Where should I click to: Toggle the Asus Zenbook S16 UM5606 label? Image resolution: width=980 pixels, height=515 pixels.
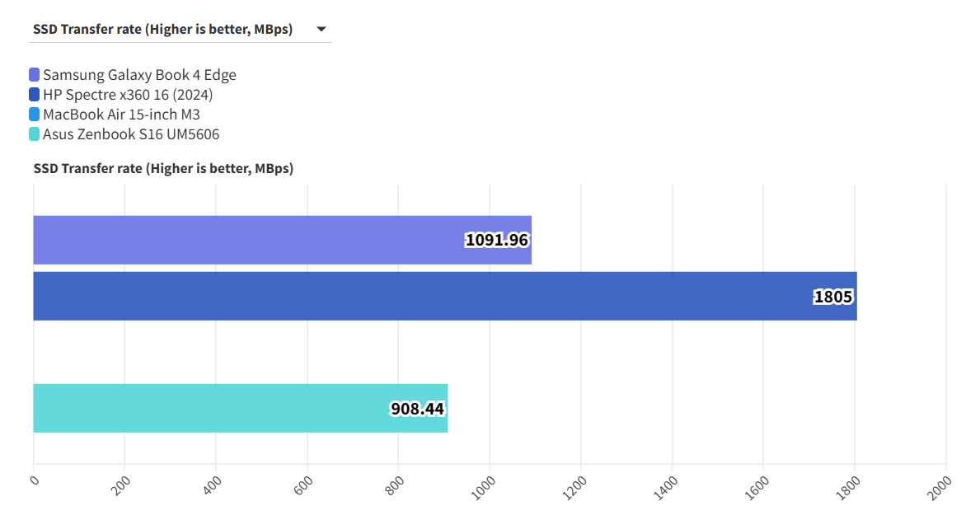pos(131,134)
